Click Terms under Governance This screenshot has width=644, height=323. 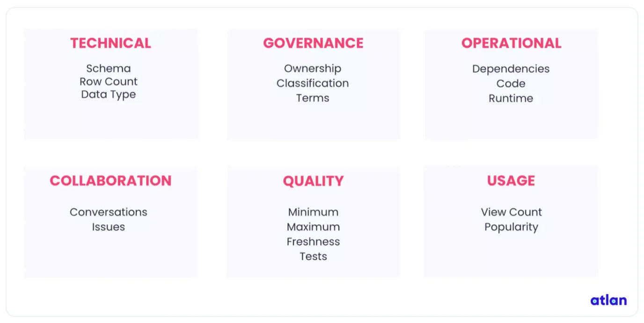pos(313,98)
